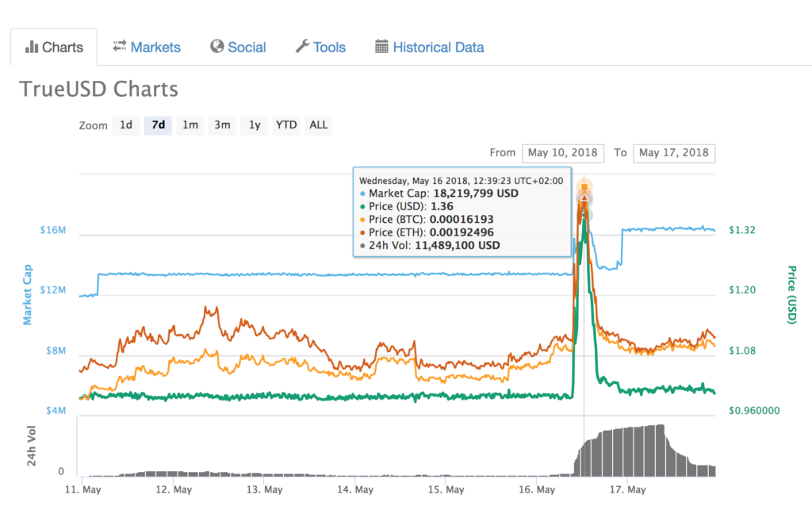Choose the 1m zoom range

[190, 125]
